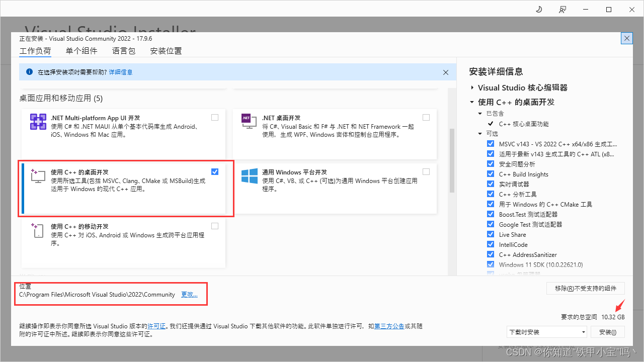Image resolution: width=644 pixels, height=362 pixels.
Task: Click the 安装 install button
Action: [607, 332]
